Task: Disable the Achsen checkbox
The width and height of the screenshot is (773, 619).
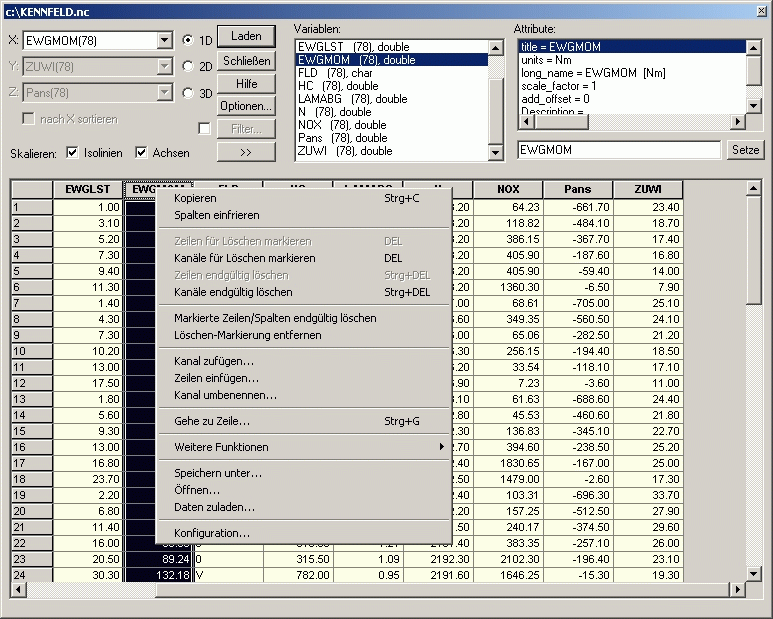Action: click(141, 153)
